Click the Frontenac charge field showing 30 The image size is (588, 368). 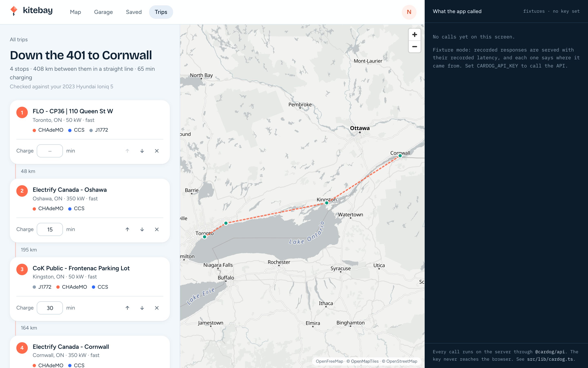click(x=50, y=308)
